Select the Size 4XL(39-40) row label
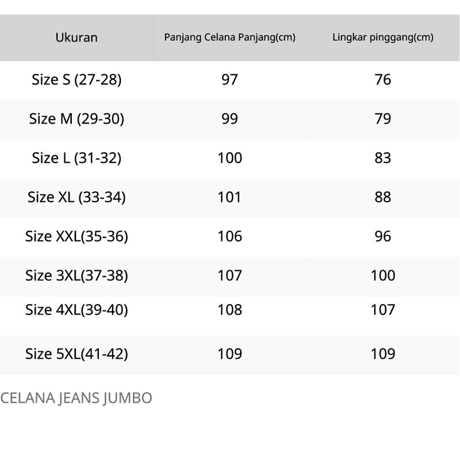This screenshot has width=460, height=476. [76, 310]
